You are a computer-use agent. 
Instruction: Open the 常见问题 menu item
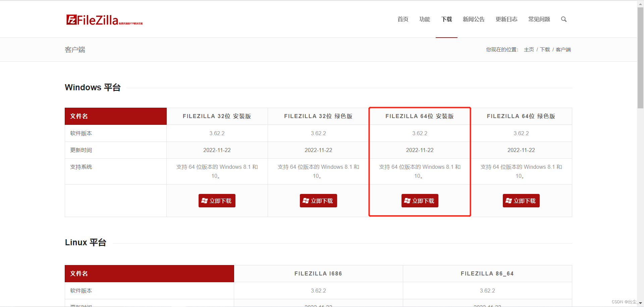click(x=539, y=19)
